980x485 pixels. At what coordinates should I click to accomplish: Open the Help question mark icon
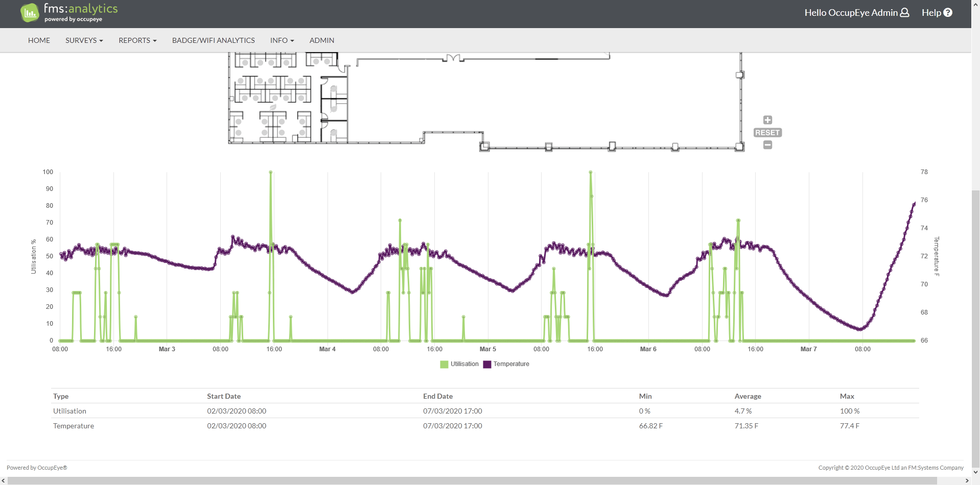[x=948, y=12]
